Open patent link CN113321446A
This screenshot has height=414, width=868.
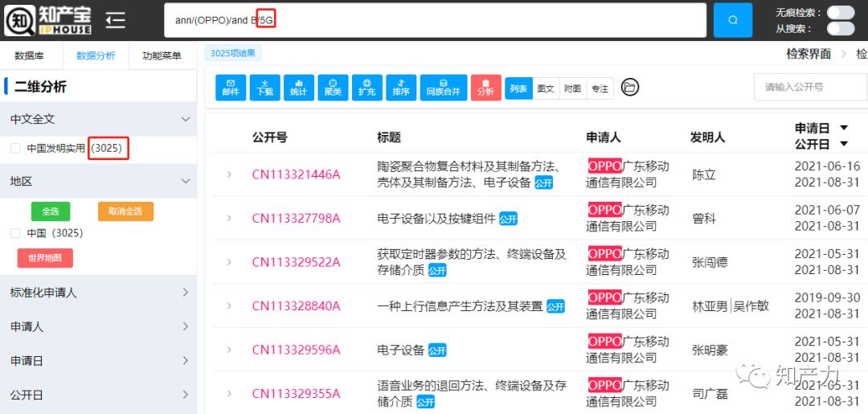[x=296, y=174]
